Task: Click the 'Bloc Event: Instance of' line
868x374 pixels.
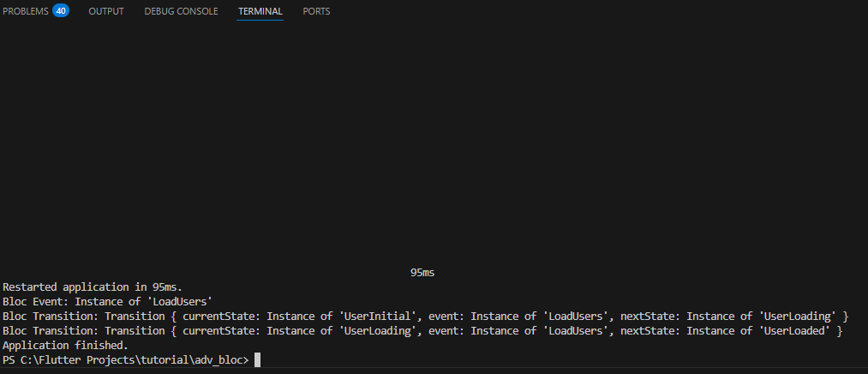Action: point(82,302)
